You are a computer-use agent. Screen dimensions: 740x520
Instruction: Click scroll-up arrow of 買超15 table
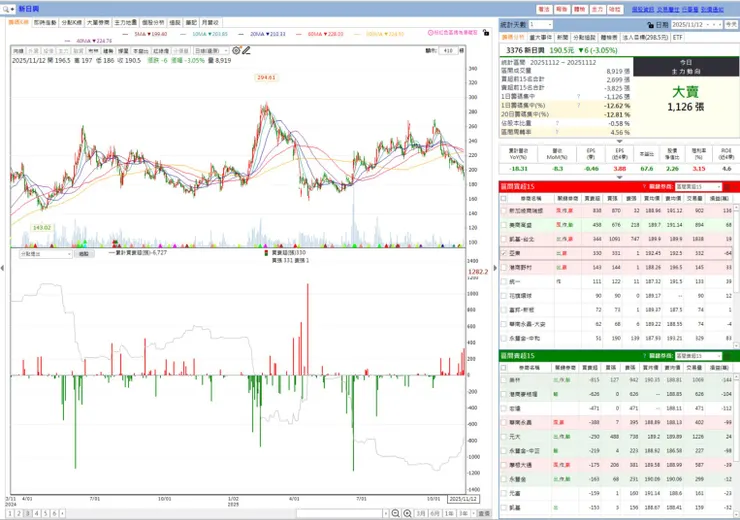pyautogui.click(x=736, y=207)
